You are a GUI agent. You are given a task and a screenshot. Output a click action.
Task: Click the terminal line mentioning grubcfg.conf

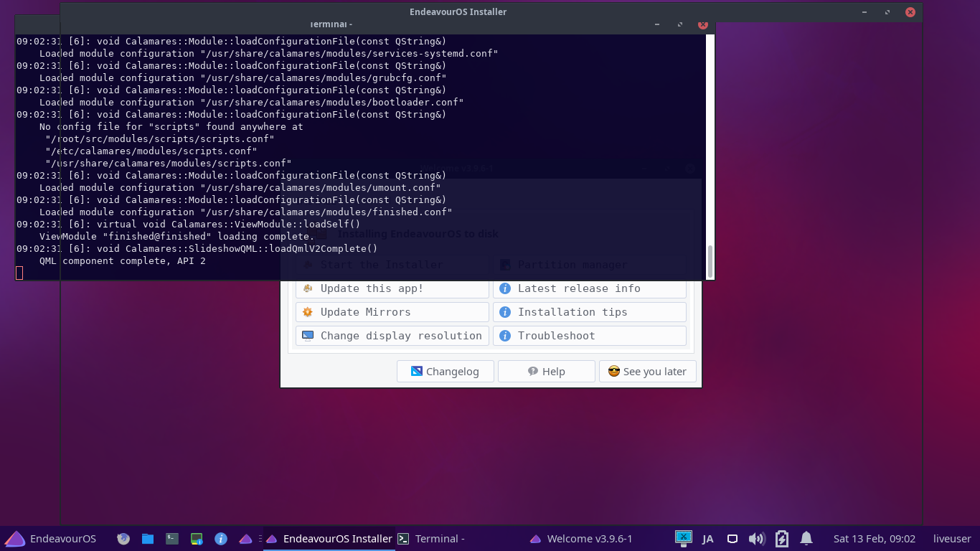coord(242,78)
